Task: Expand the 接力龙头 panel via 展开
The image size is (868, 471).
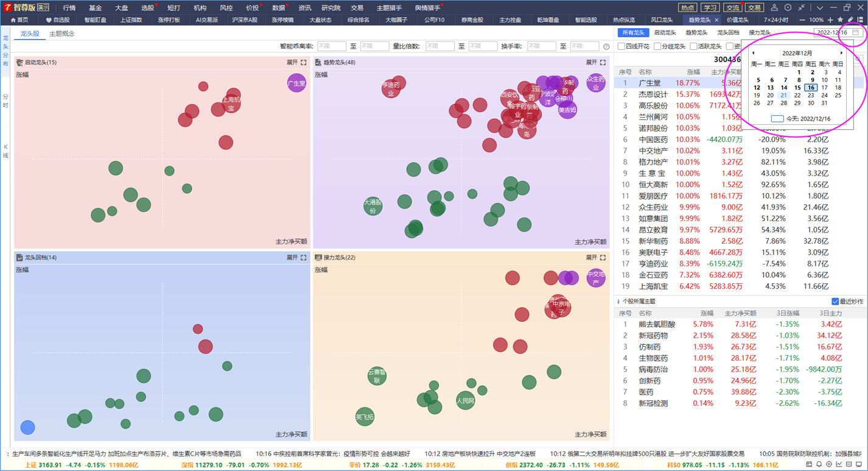Action: click(592, 258)
